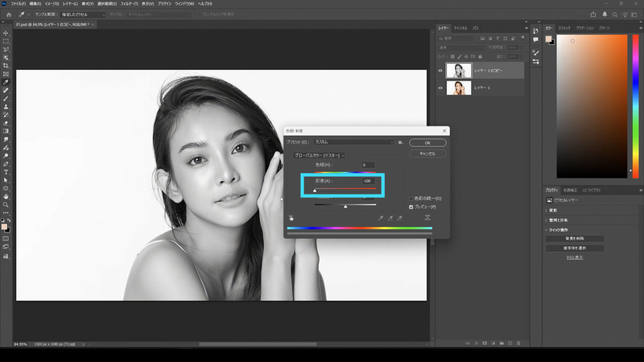
Task: Click the first eyedropper in Hue/Saturation dialog
Action: (381, 218)
